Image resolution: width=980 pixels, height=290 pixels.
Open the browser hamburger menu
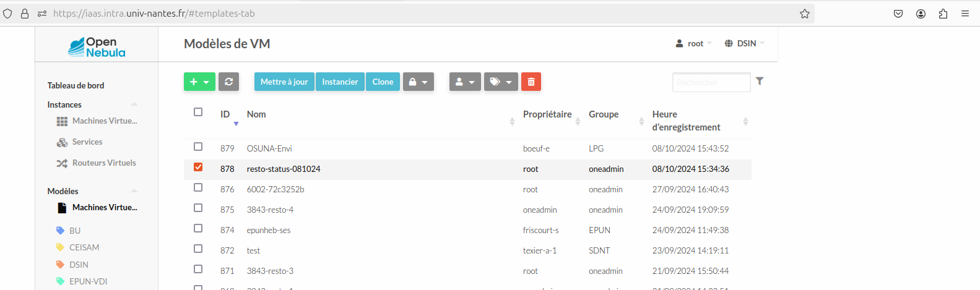click(965, 14)
